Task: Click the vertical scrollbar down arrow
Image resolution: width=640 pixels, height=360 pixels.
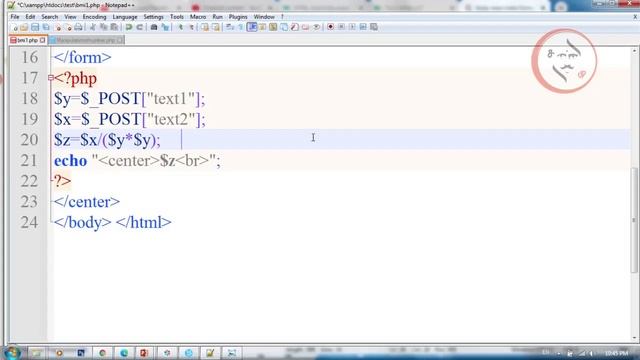Action: 634,338
